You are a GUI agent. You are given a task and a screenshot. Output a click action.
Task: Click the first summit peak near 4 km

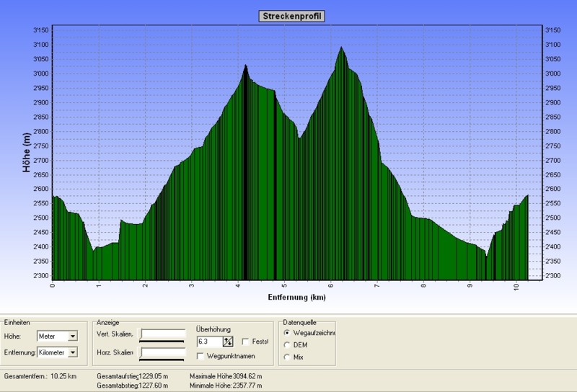click(245, 66)
